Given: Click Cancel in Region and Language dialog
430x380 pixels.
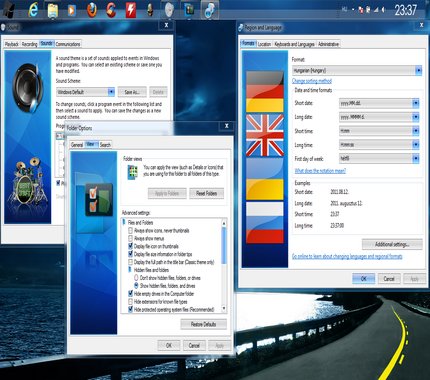Looking at the screenshot, I should coord(389,279).
